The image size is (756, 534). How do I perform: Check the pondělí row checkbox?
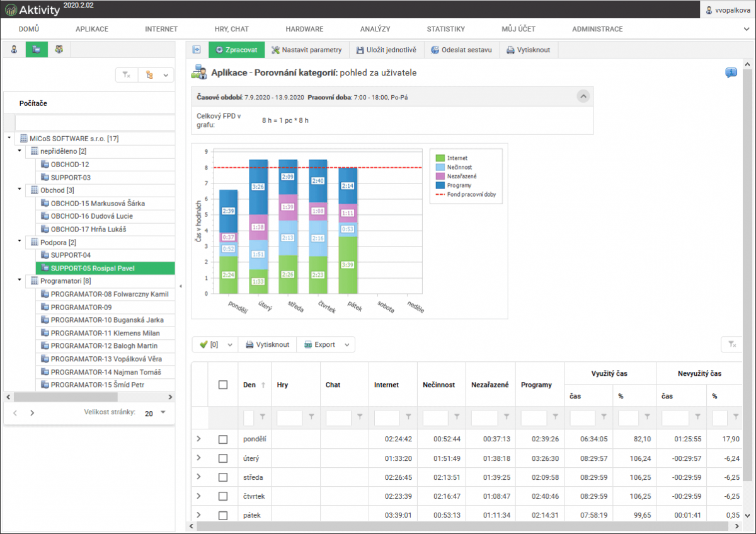pyautogui.click(x=223, y=439)
